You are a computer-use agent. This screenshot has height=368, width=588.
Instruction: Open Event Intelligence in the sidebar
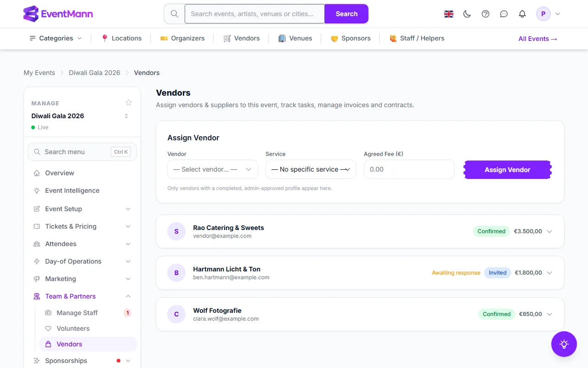tap(82, 190)
